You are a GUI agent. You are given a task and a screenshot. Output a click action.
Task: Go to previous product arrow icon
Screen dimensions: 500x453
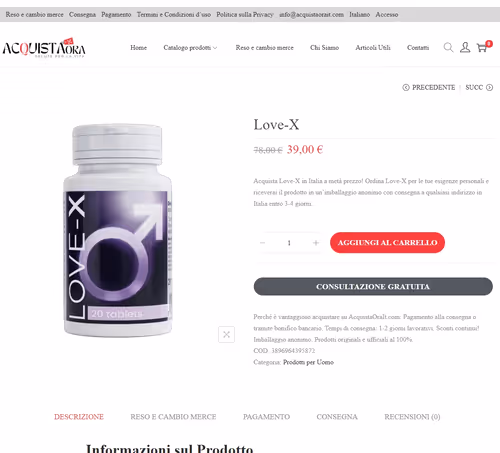coord(406,87)
